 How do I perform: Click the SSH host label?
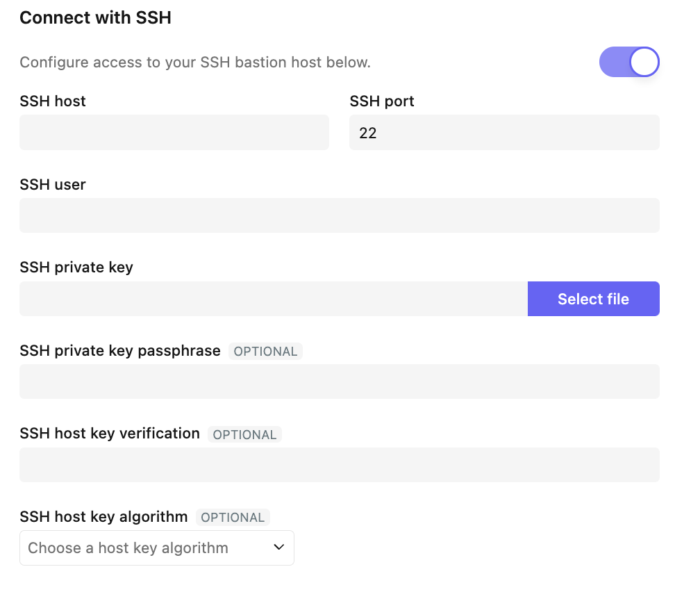(53, 101)
